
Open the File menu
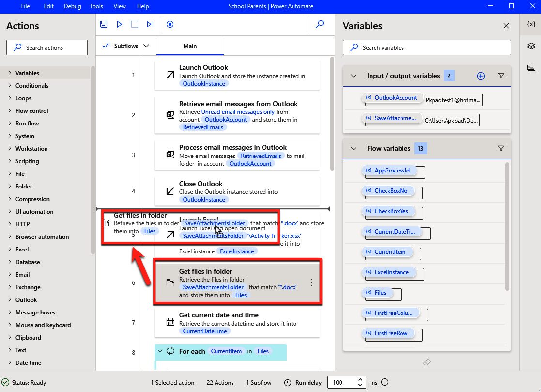[x=25, y=6]
